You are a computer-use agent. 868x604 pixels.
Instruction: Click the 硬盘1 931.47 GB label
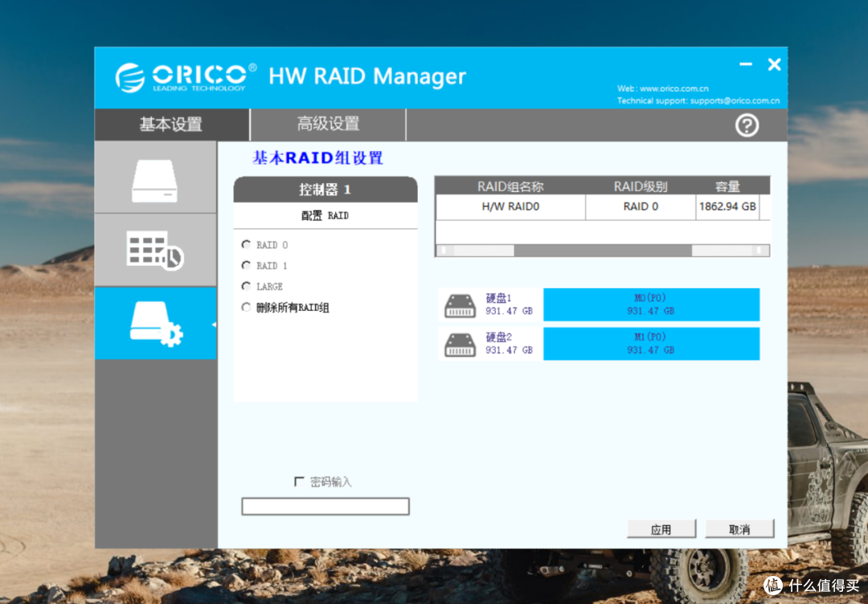tap(509, 304)
